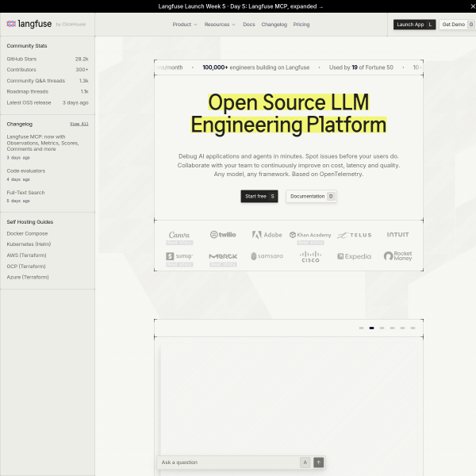Open Azure (Terraform) hosting guide
The image size is (476, 476).
click(x=28, y=277)
